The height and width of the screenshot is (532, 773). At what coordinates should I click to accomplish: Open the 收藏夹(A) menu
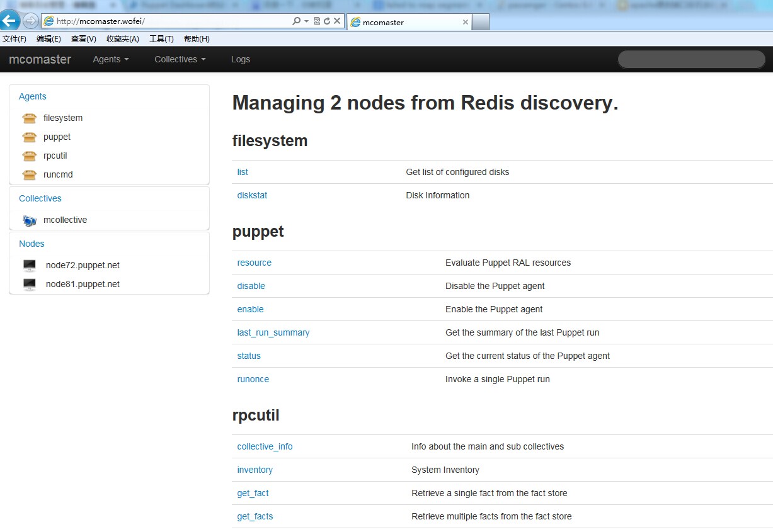pos(123,39)
